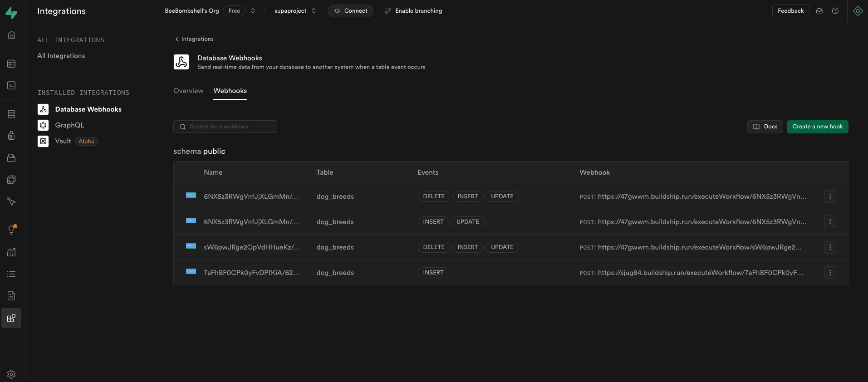Select All Integrations in sidebar
This screenshot has width=868, height=382.
[x=61, y=56]
